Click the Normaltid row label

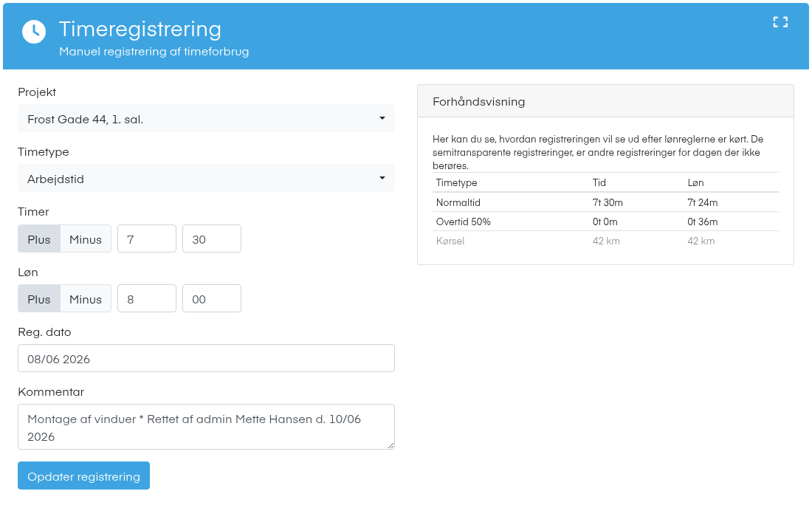pos(458,202)
